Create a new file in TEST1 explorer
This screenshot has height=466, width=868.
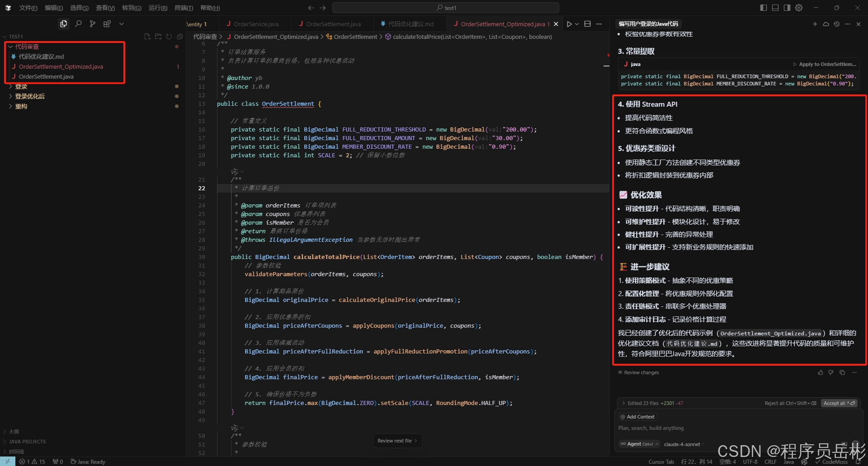147,37
